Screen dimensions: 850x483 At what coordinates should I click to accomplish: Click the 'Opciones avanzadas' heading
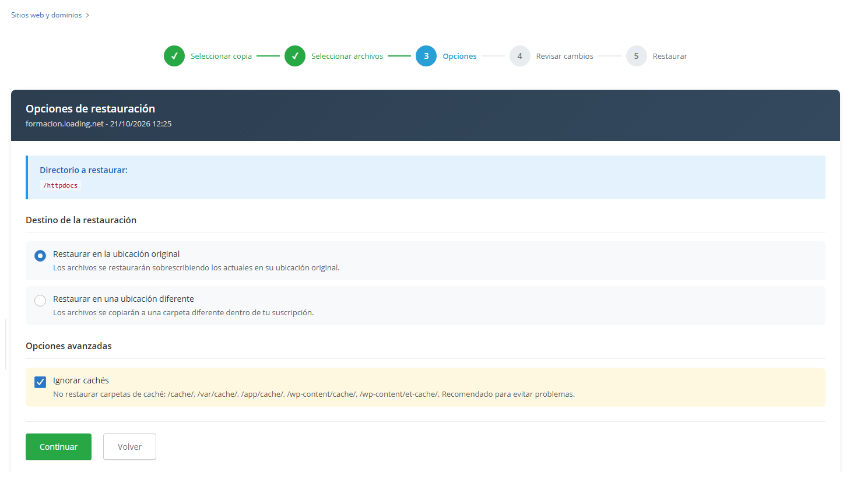68,346
